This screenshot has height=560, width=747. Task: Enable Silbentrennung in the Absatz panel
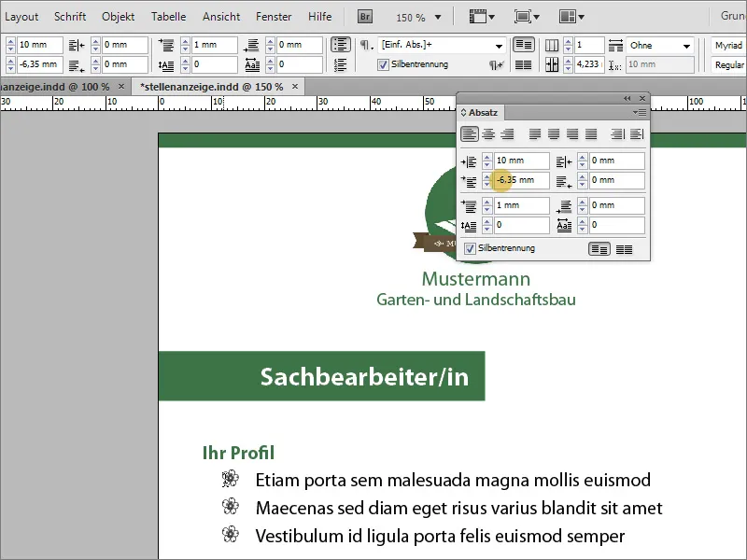click(469, 247)
